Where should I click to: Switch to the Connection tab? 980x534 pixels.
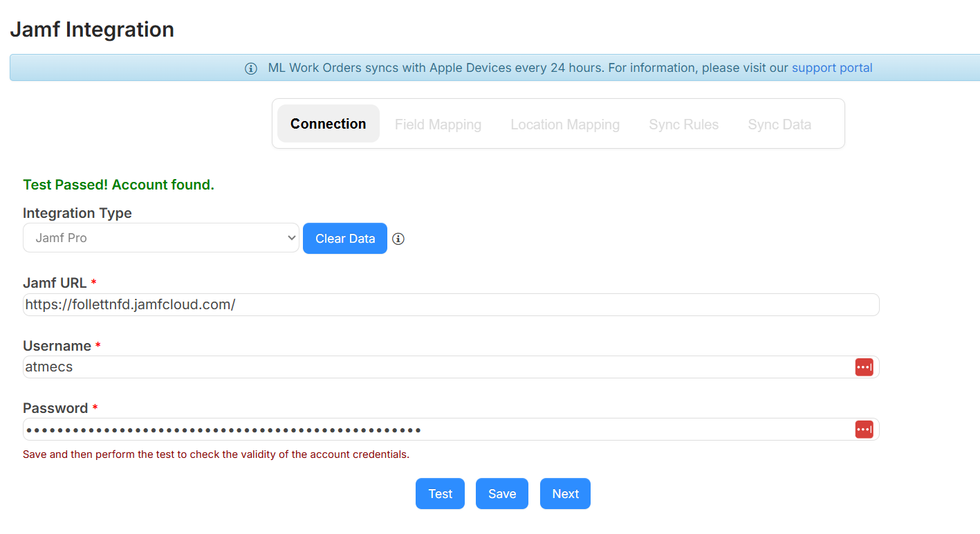(329, 124)
